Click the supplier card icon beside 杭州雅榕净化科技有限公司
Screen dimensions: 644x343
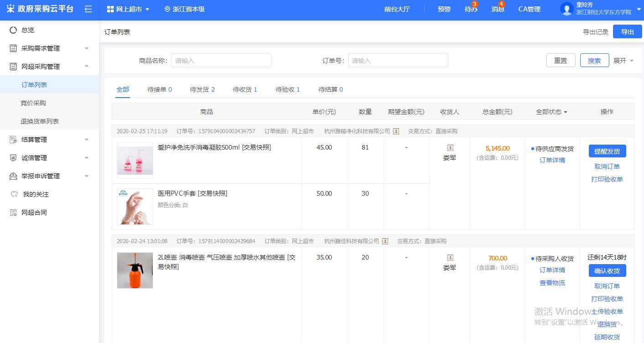pos(396,131)
